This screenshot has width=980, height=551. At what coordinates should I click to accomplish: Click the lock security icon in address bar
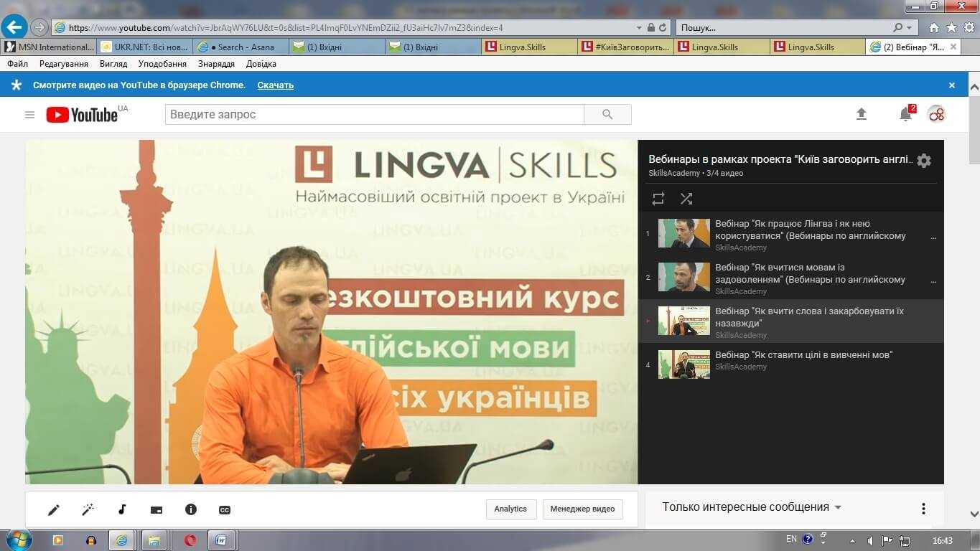click(x=650, y=28)
